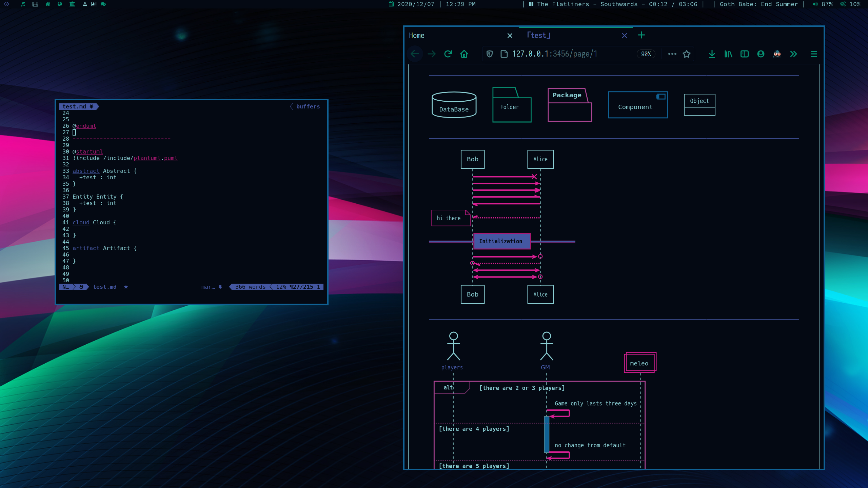
Task: Click the 90% zoom reset badge
Action: [646, 54]
